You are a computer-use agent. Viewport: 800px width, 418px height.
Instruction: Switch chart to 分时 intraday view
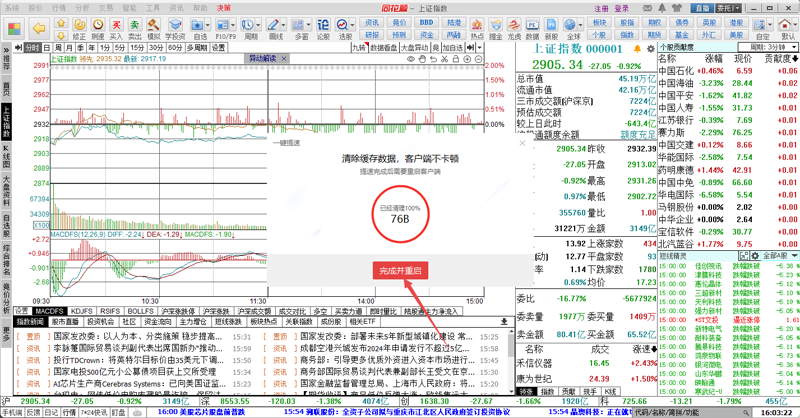tap(32, 47)
